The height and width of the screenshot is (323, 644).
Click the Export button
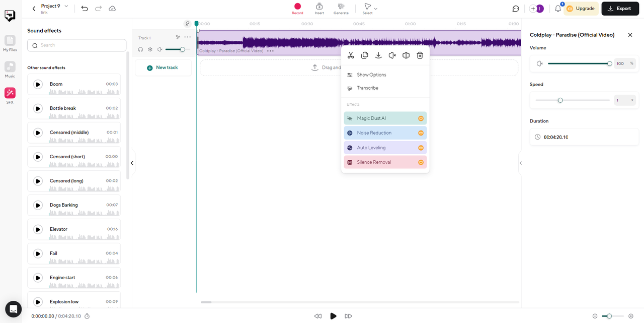tap(619, 9)
